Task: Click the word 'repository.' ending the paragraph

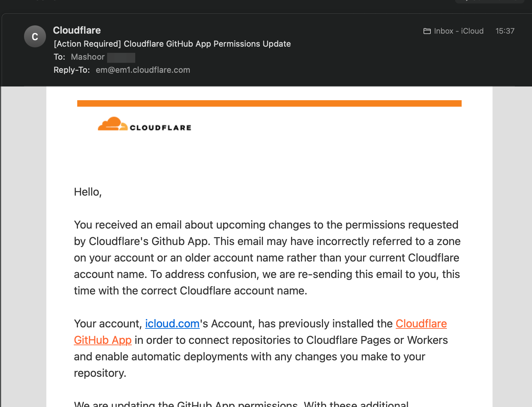Action: pyautogui.click(x=100, y=373)
